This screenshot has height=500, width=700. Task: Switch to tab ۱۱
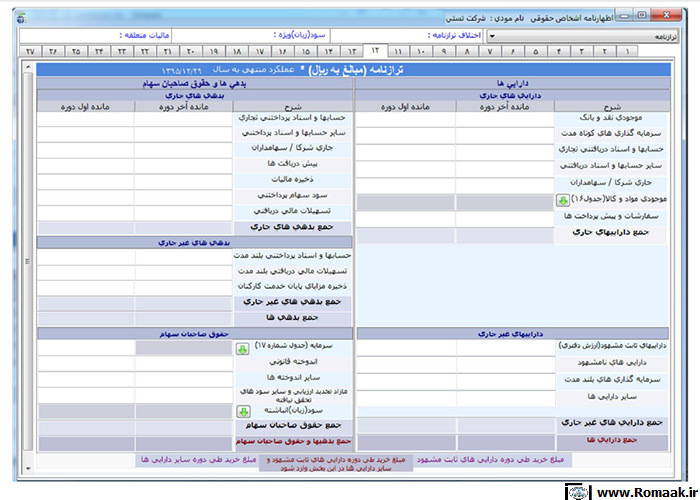[398, 51]
